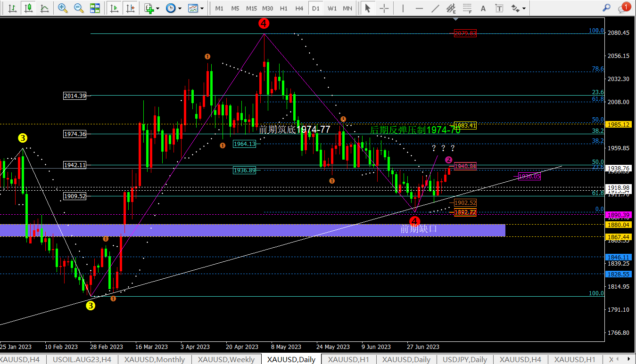This screenshot has height=364, width=636.
Task: Switch chart to candlestick display
Action: 29,8
